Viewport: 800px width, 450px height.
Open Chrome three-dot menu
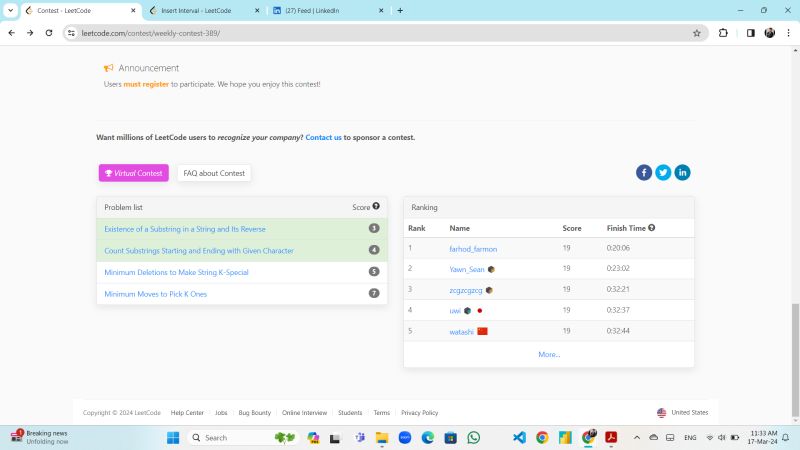tap(788, 33)
